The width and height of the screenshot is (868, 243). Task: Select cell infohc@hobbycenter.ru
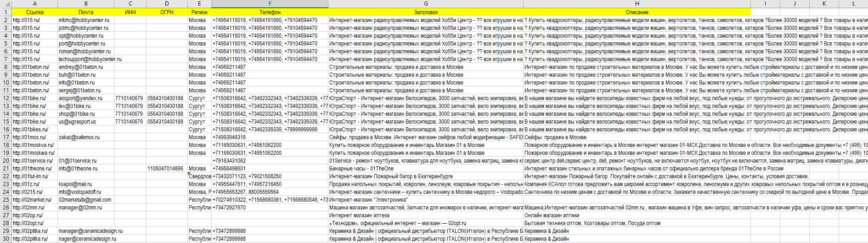(x=85, y=20)
